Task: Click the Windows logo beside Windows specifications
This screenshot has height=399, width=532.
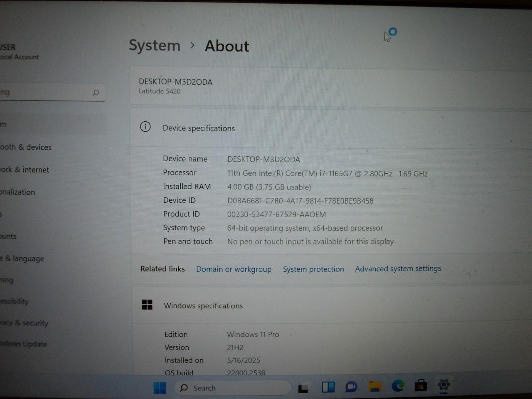Action: (x=147, y=305)
